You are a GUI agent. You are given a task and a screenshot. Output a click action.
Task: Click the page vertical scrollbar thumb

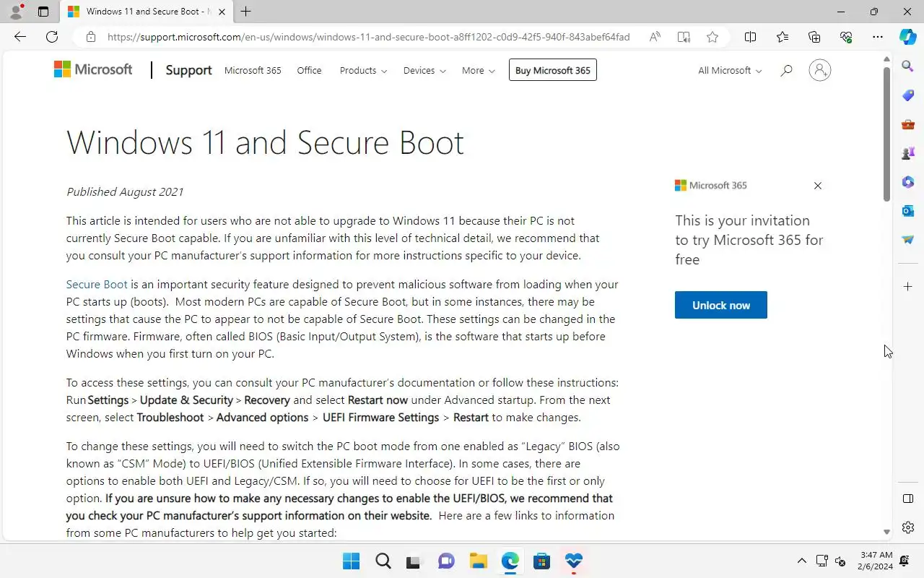tap(886, 134)
